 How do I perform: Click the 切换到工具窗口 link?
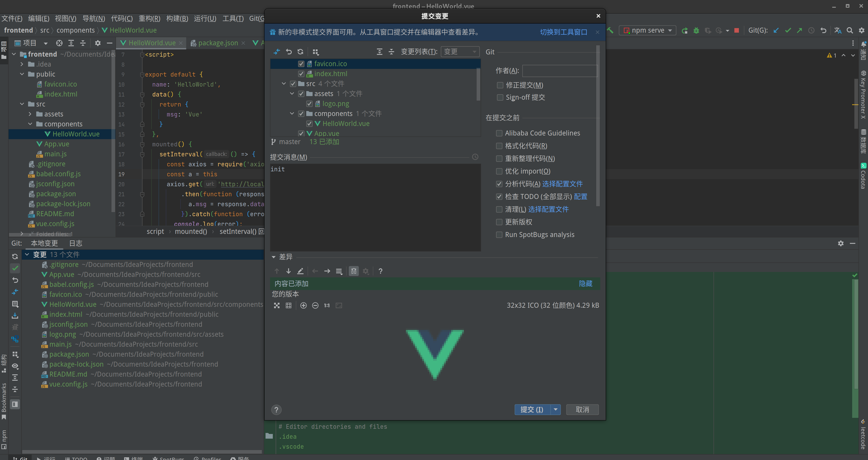563,32
